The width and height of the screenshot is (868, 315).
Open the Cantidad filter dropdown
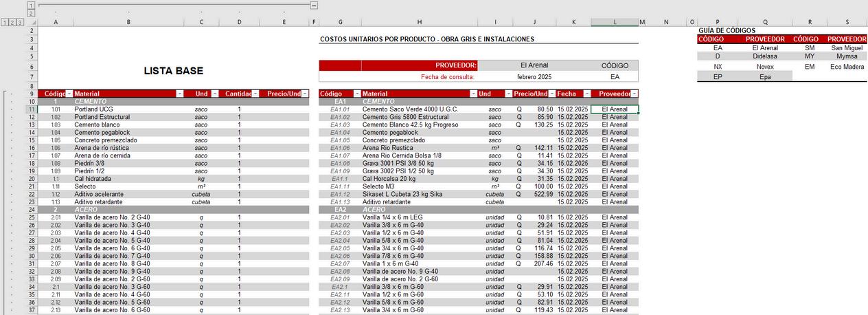[255, 94]
